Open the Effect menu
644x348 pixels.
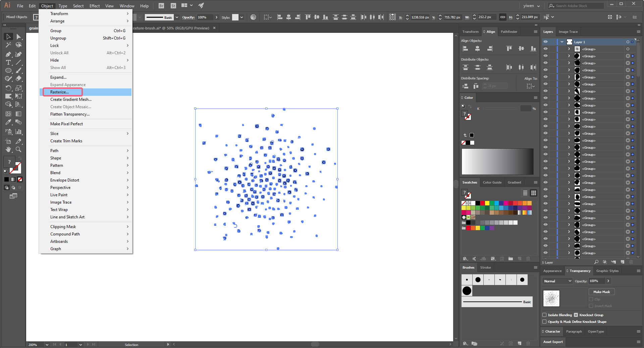point(95,6)
